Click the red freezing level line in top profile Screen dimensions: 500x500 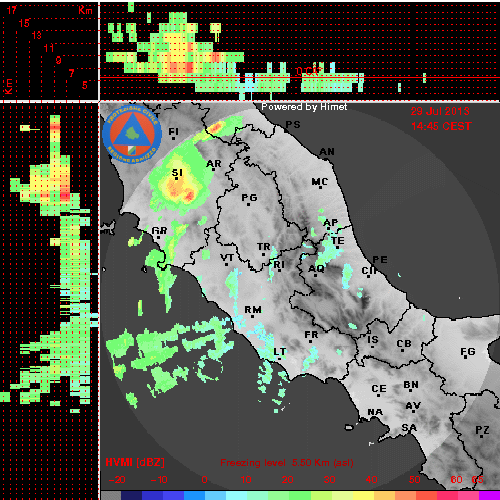(299, 78)
